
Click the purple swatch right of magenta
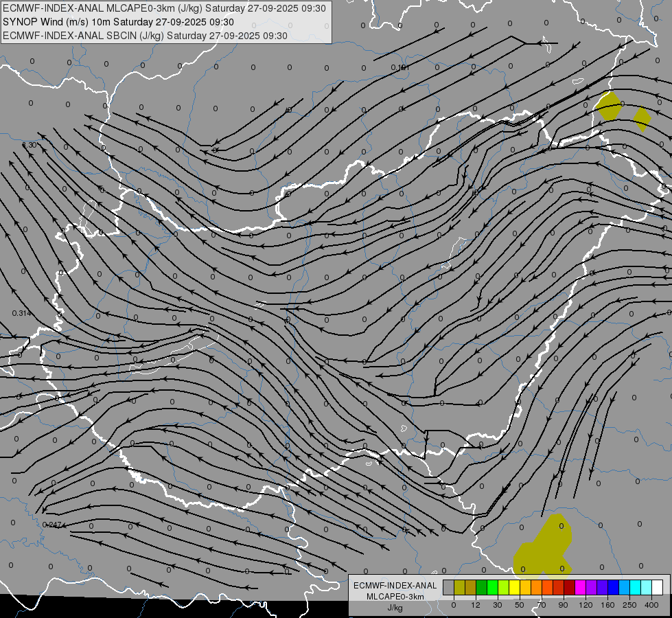click(592, 587)
